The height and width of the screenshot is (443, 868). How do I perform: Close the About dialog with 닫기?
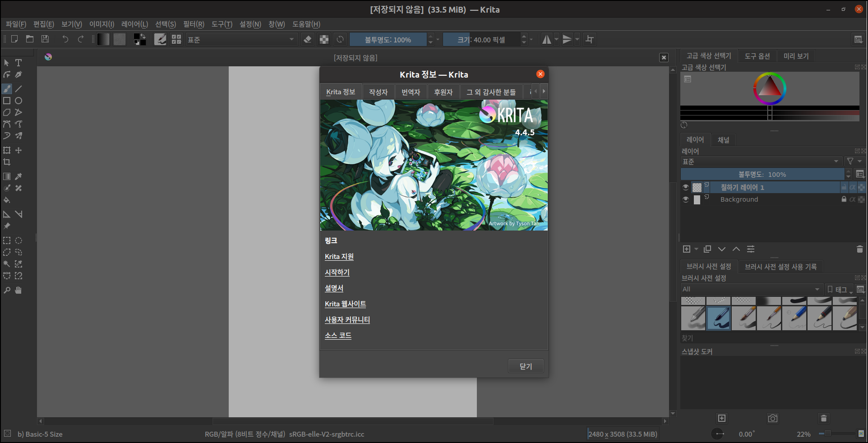point(526,366)
